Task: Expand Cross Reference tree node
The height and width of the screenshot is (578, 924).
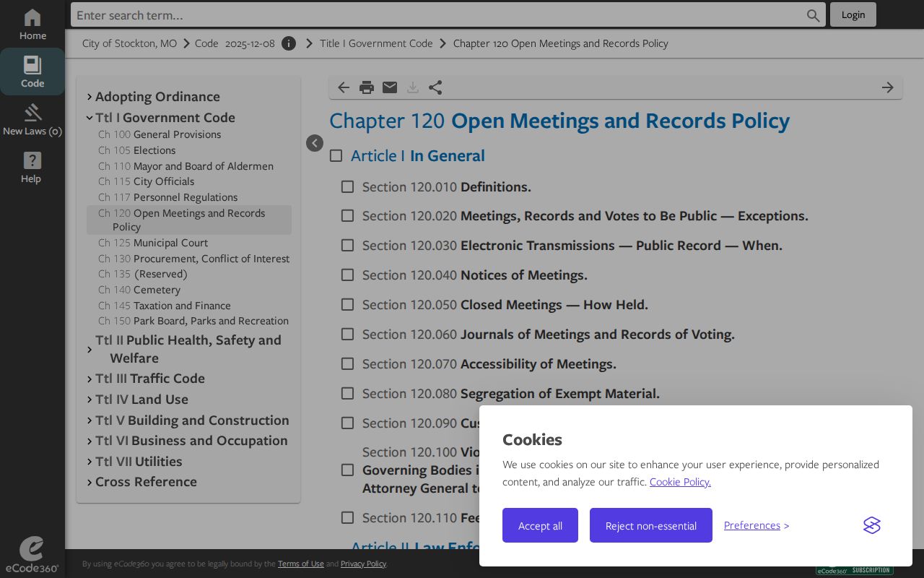Action: [90, 482]
